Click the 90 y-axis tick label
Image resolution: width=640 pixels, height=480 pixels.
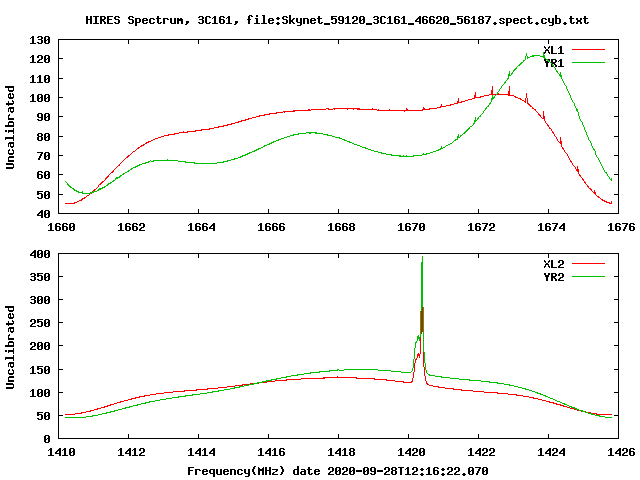click(x=44, y=118)
